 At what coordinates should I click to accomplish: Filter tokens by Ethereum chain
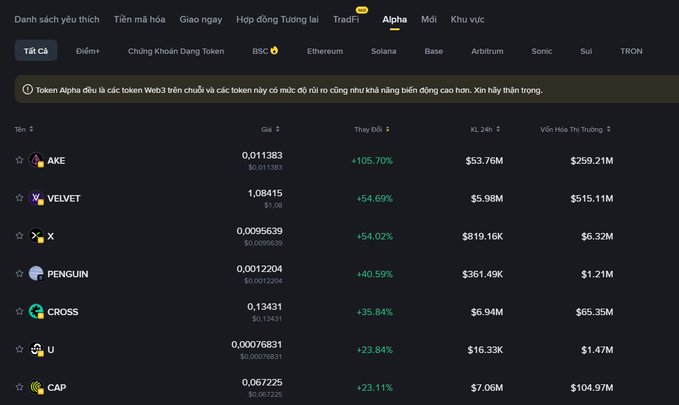pyautogui.click(x=325, y=51)
